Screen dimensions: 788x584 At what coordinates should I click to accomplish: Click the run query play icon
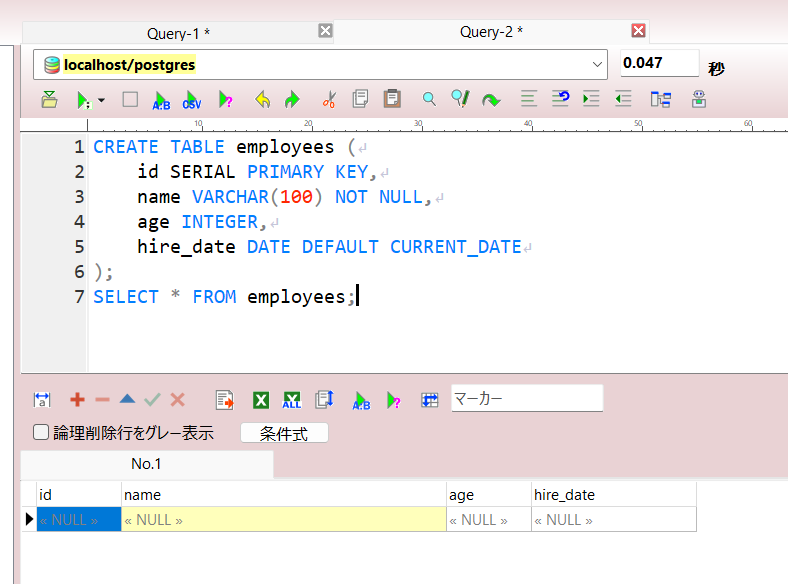tap(83, 100)
